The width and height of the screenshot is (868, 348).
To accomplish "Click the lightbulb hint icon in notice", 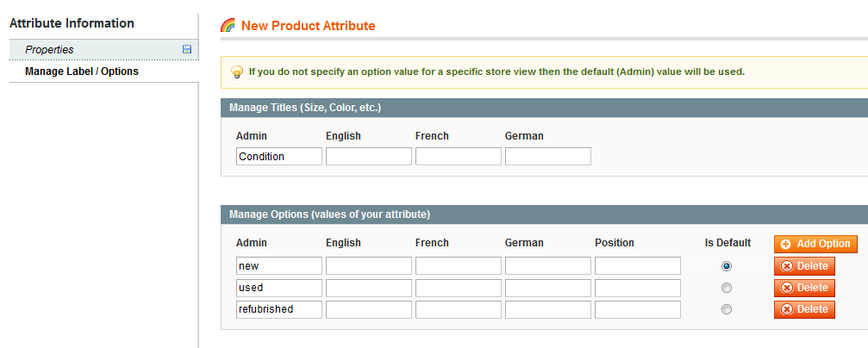I will point(236,71).
